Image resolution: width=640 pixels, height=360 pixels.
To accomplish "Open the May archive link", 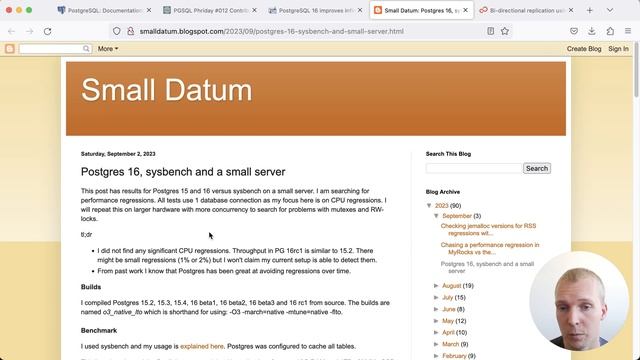I will click(448, 321).
